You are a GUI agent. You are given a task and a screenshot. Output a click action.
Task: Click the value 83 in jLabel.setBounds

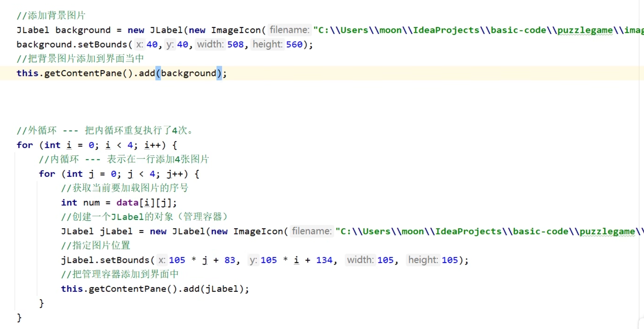(230, 260)
